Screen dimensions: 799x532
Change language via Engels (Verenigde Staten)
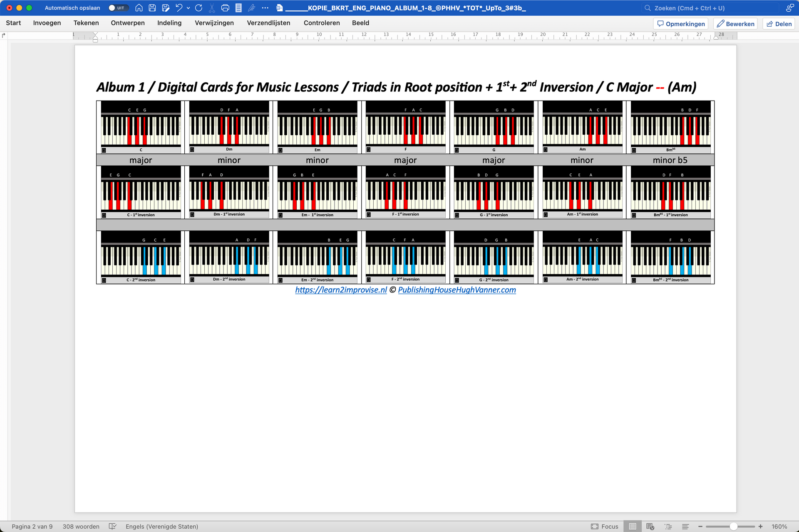click(161, 526)
